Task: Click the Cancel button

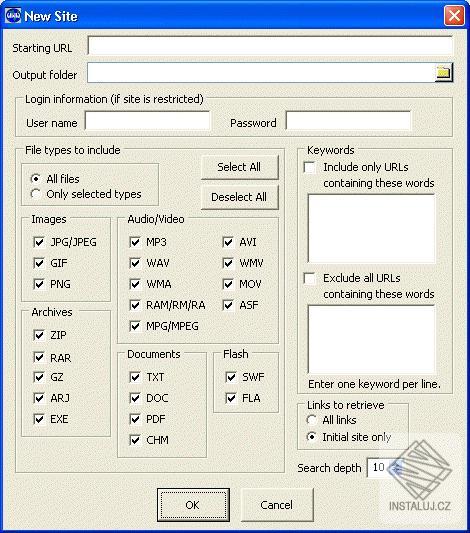Action: (277, 505)
